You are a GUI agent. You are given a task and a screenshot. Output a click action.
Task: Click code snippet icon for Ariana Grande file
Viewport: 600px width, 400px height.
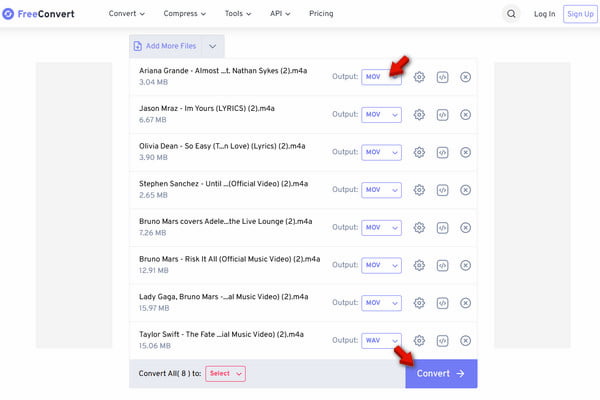pyautogui.click(x=442, y=77)
